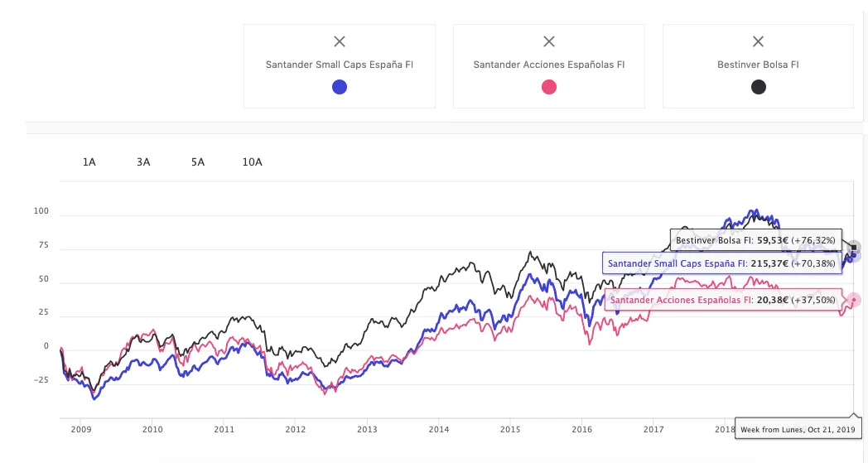Click the black Bestinver Bolsa color dot

758,87
